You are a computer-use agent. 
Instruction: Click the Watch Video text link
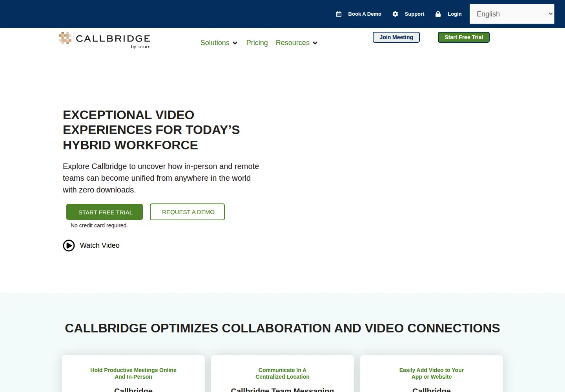tap(100, 245)
